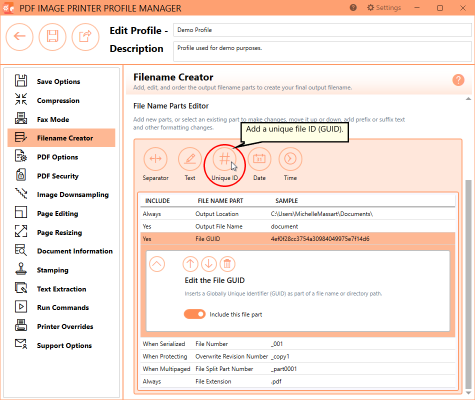Select the Overwrite Revision Number row
The height and width of the screenshot is (400, 475).
coord(298,356)
